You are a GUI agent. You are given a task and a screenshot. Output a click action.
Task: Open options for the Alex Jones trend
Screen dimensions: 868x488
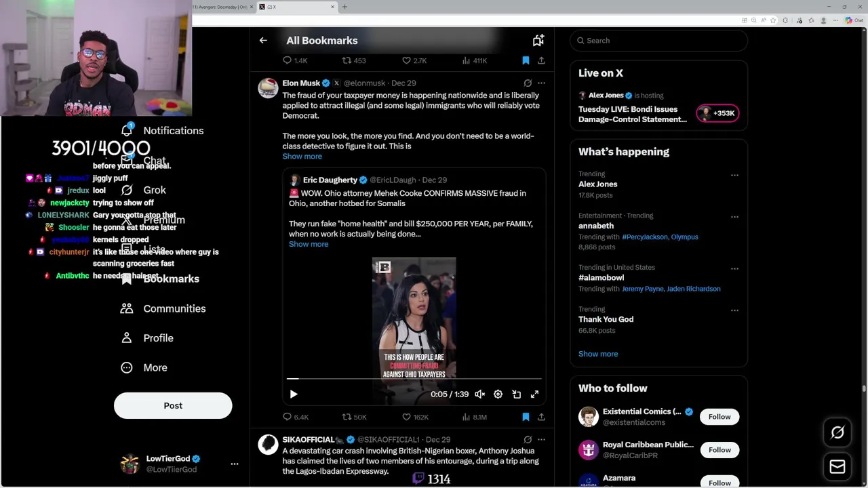(734, 176)
